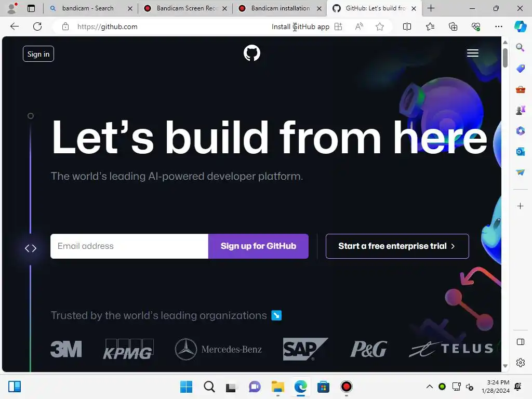View site information lock icon
The image size is (532, 399).
[x=65, y=26]
